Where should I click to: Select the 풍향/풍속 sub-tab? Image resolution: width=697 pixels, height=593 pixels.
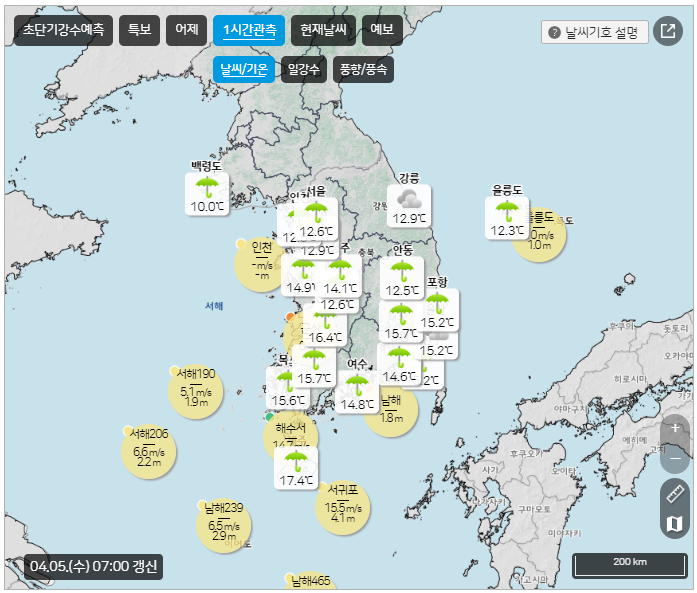[x=363, y=69]
